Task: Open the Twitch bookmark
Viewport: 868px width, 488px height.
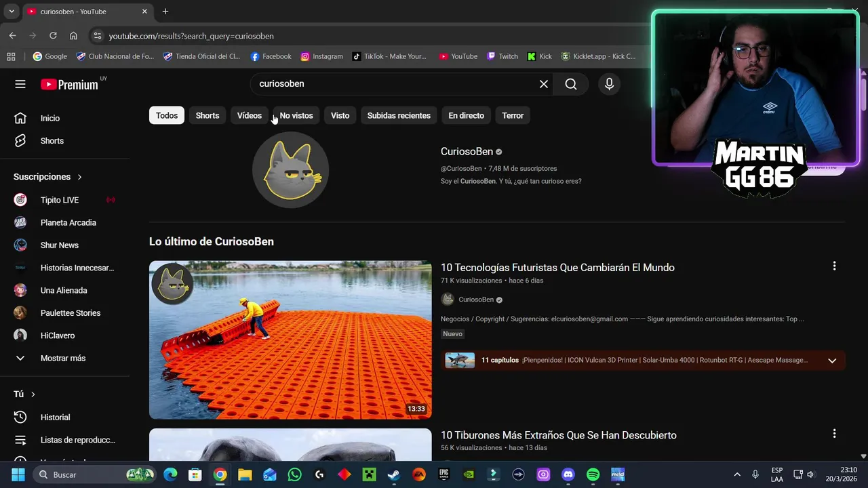Action: (502, 56)
